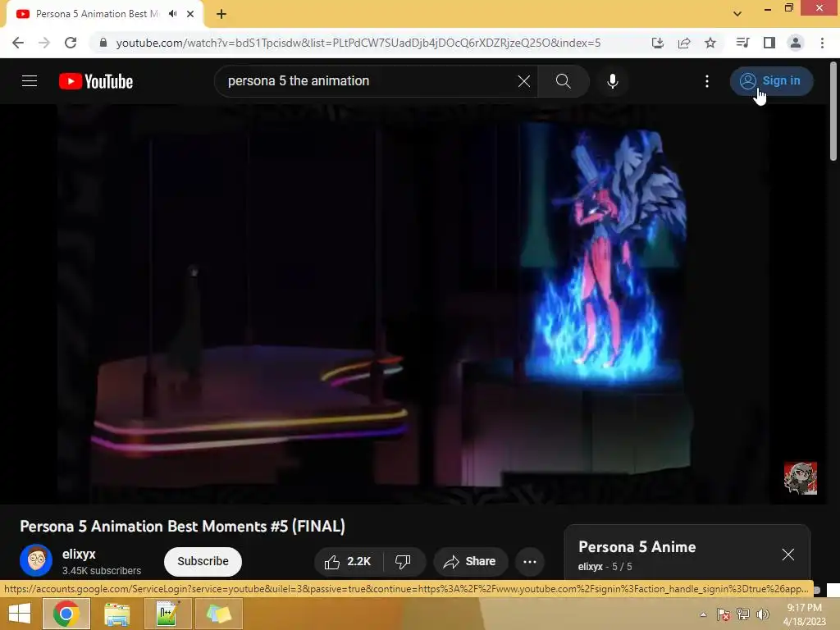Screen dimensions: 840x630
Task: Open elixyx channel avatar
Action: [36, 560]
